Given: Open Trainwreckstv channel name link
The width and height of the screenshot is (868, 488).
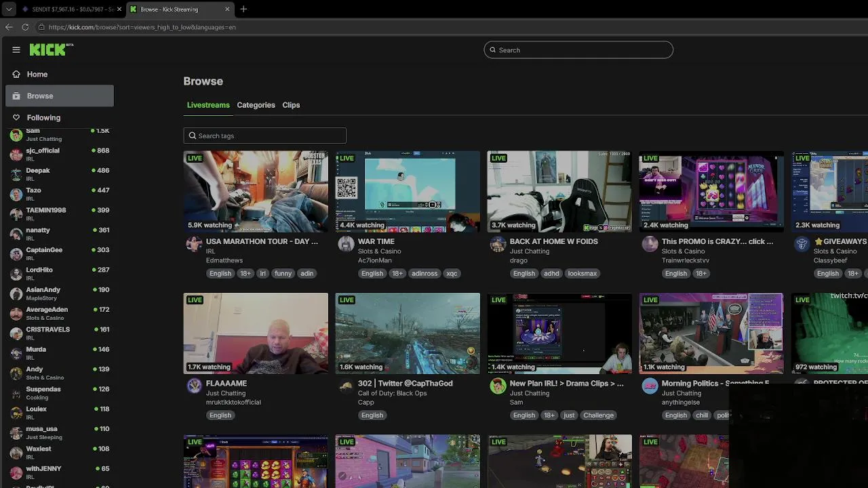Looking at the screenshot, I should (686, 260).
